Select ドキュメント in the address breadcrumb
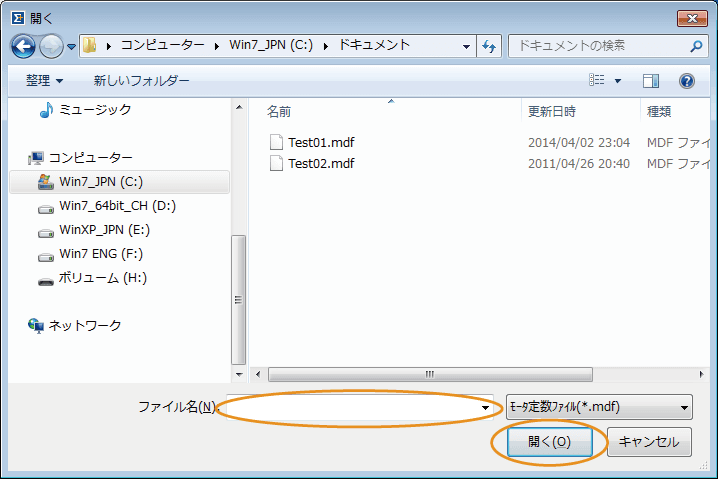 tap(374, 45)
